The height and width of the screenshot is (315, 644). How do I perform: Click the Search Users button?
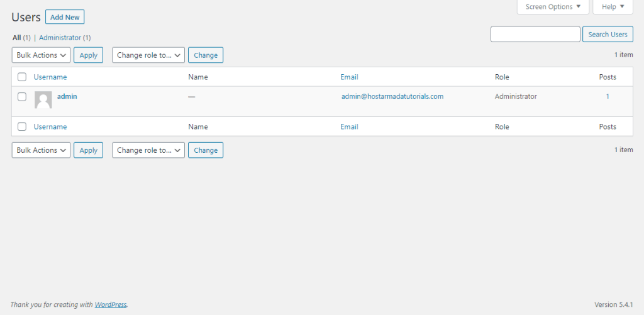coord(608,35)
